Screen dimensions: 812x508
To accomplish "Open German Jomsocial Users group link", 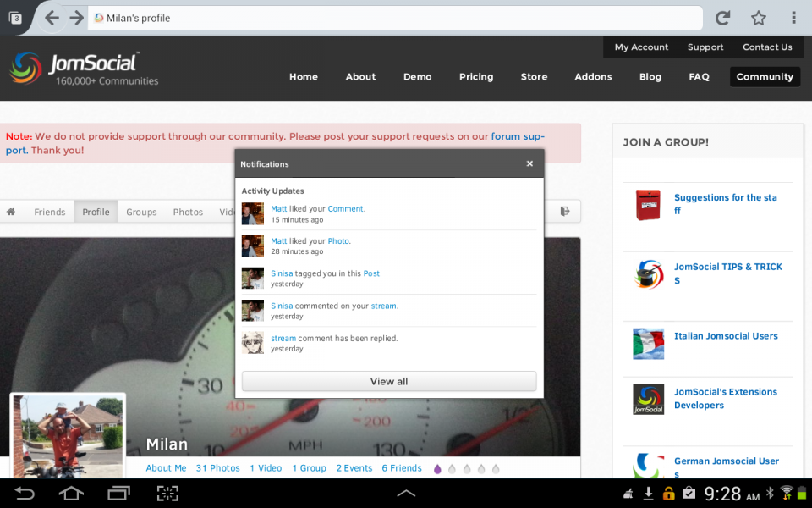I will (x=727, y=467).
